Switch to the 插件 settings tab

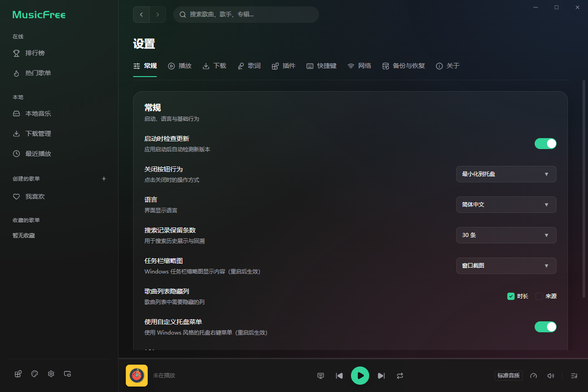click(x=284, y=66)
